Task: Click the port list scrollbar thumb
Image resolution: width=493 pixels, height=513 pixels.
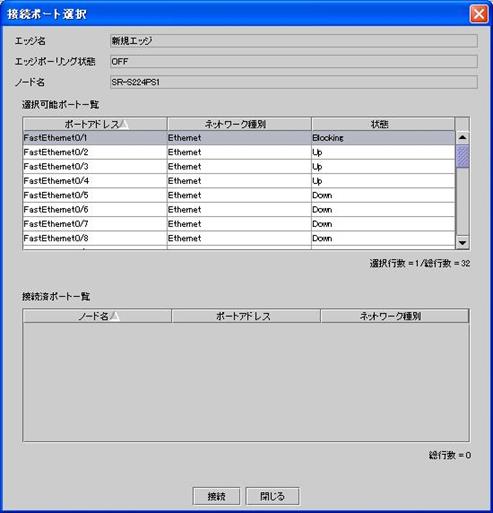Action: coord(462,156)
